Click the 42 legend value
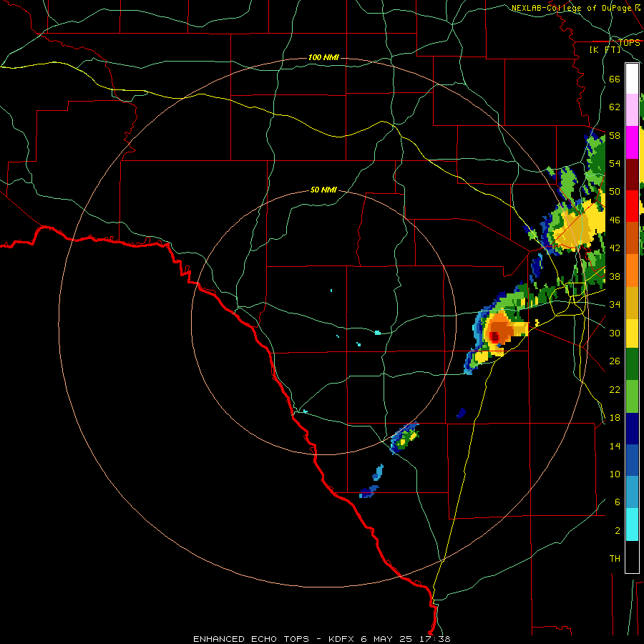644x644 pixels. (615, 248)
